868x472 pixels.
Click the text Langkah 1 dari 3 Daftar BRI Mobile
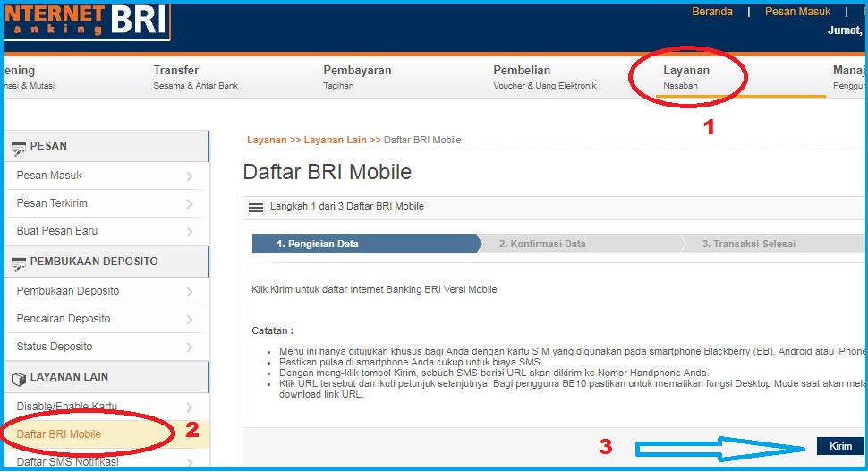pyautogui.click(x=347, y=206)
